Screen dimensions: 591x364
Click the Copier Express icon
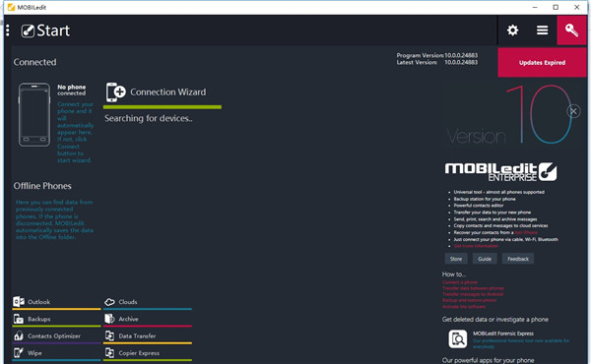109,353
